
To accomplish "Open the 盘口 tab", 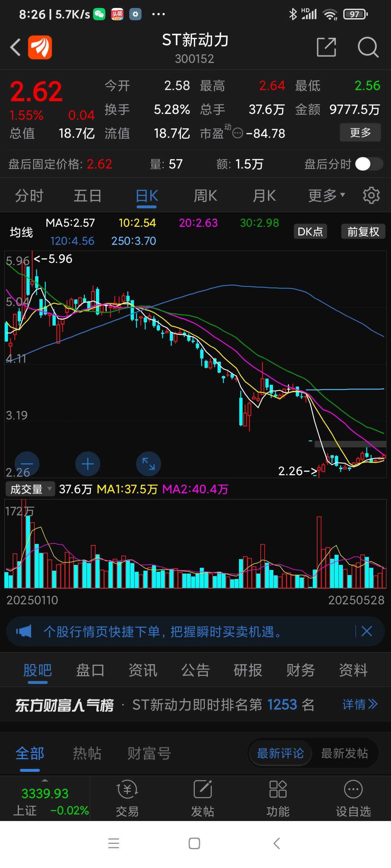I will (x=90, y=670).
